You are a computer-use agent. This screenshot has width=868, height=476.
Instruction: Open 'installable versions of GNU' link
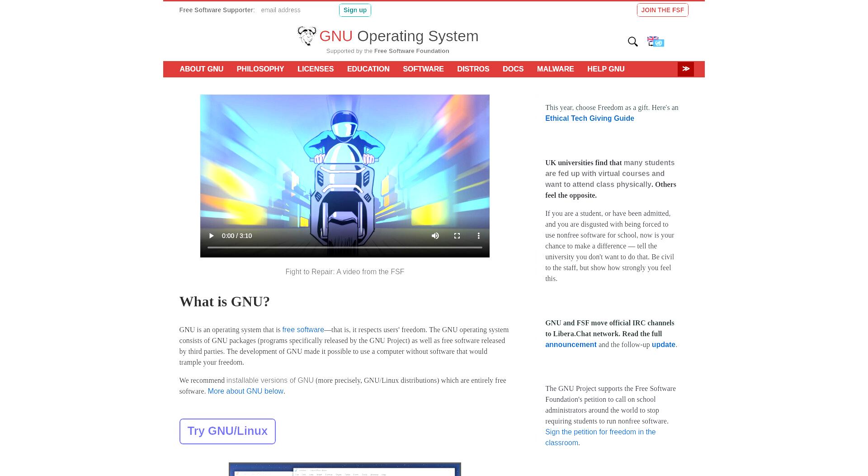270,381
